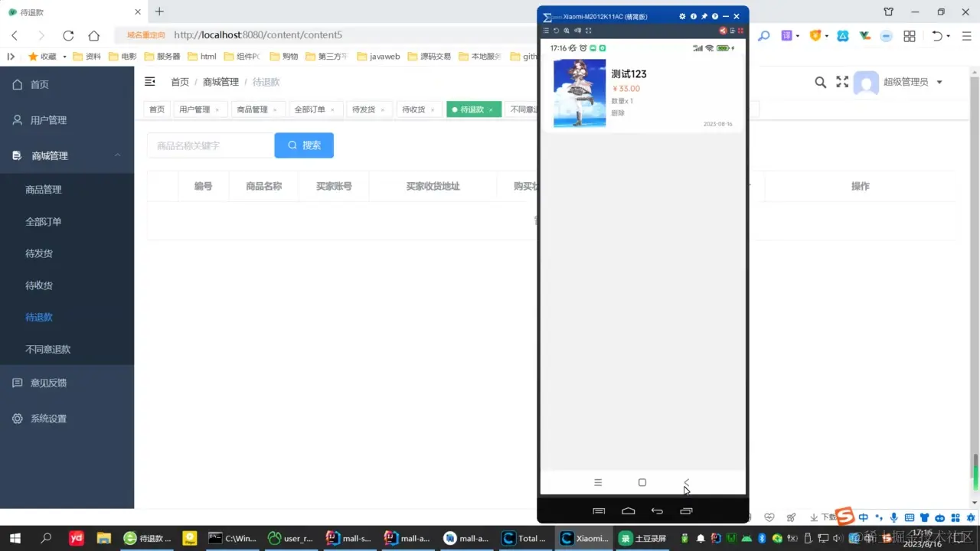Focus the 商品名称关键字 search input

pyautogui.click(x=211, y=145)
